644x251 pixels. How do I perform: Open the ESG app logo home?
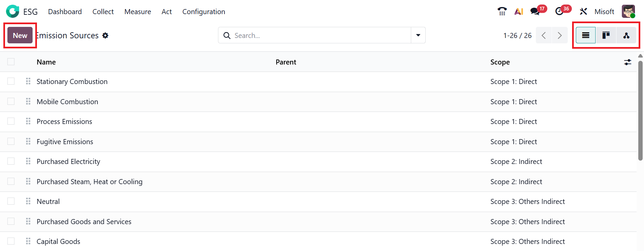(x=13, y=11)
